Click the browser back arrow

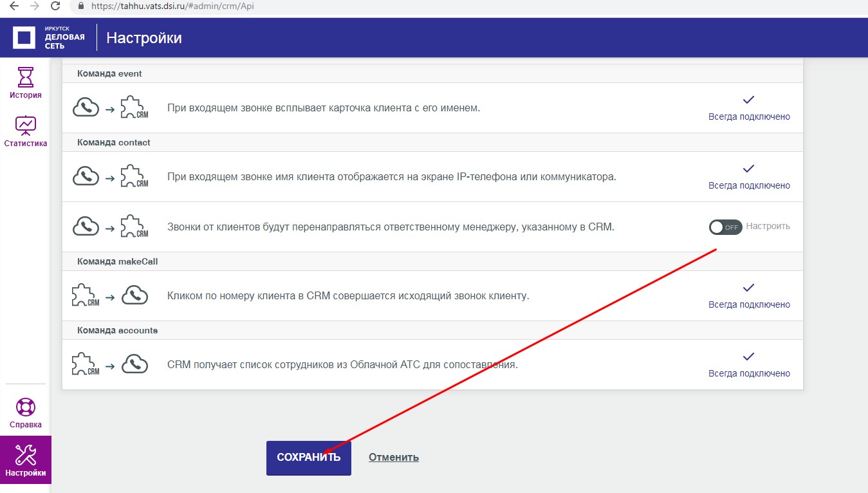[14, 6]
